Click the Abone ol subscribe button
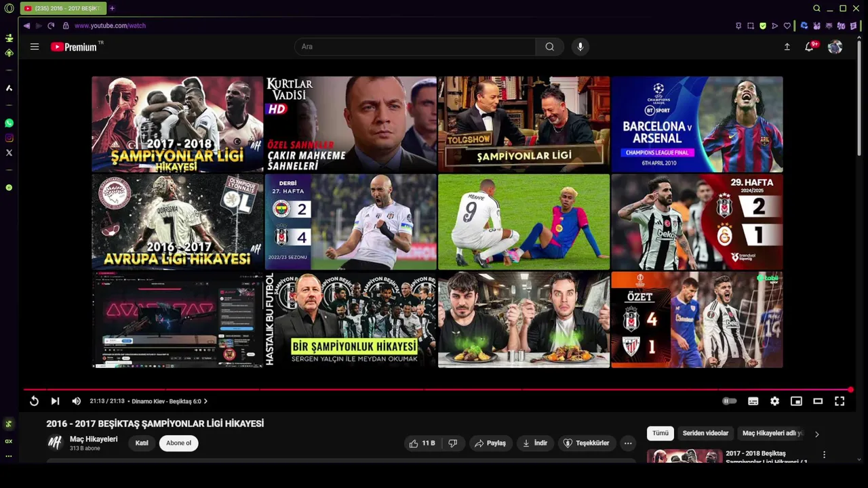Image resolution: width=868 pixels, height=488 pixels. pyautogui.click(x=179, y=443)
